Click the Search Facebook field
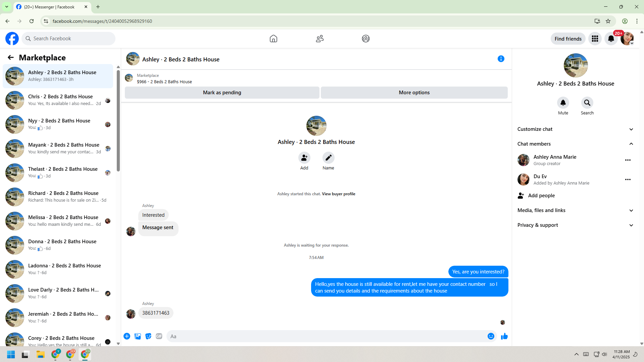 (x=68, y=39)
